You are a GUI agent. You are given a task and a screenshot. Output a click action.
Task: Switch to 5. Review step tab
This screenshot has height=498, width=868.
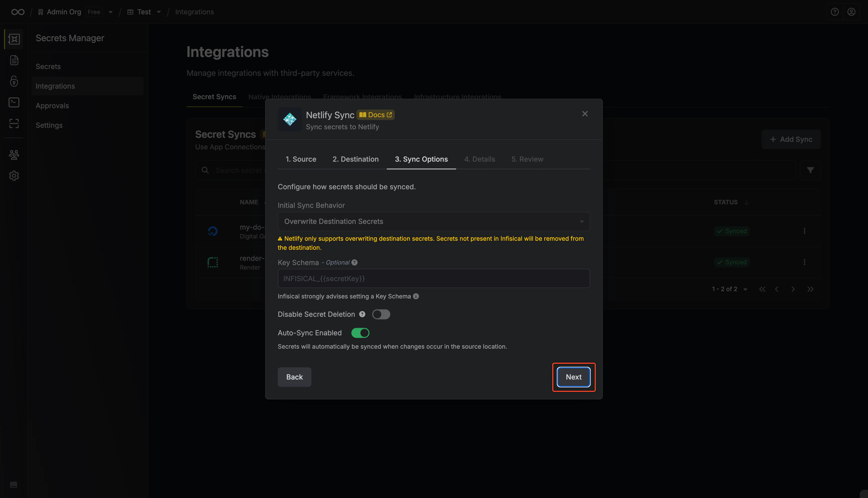(527, 159)
